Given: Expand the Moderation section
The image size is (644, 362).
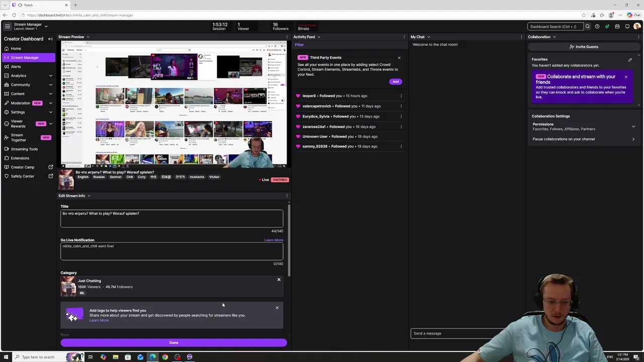Looking at the screenshot, I should 28,103.
